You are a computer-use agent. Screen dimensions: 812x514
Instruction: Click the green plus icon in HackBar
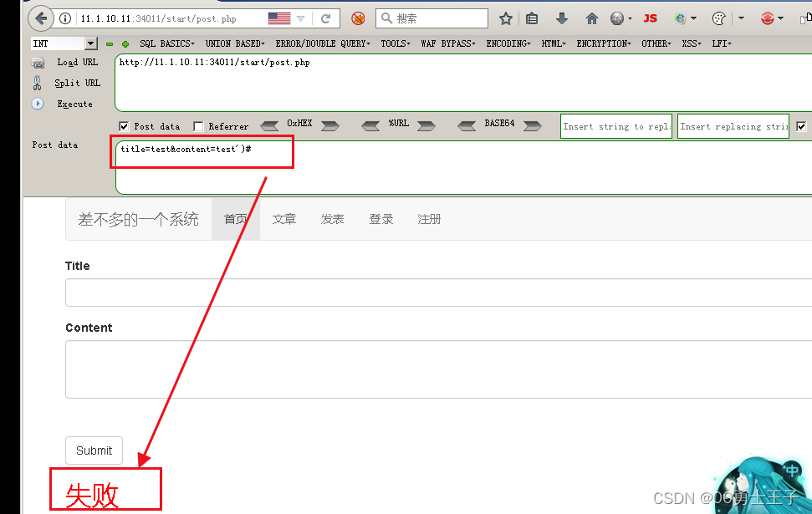[125, 44]
